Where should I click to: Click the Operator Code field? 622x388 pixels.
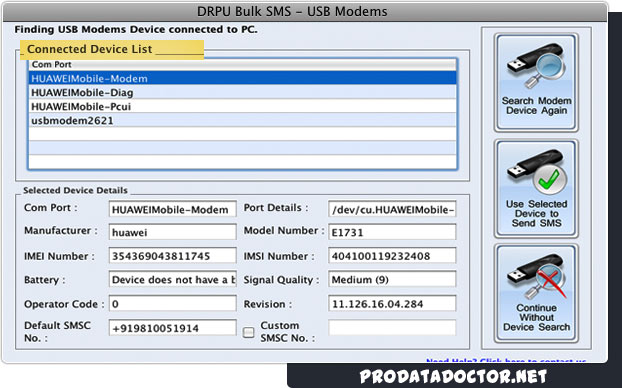tap(173, 303)
